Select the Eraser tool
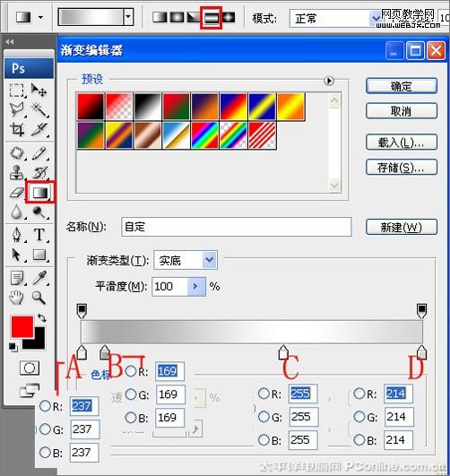 [x=16, y=192]
